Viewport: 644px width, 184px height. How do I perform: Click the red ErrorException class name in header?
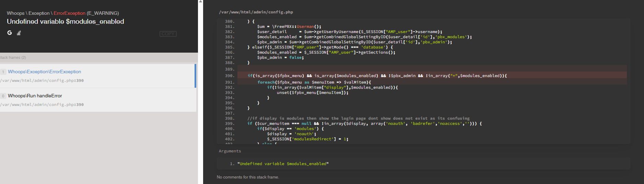coord(69,13)
